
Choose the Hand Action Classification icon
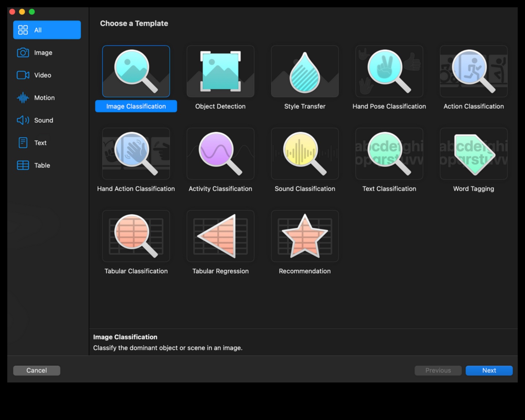point(136,154)
